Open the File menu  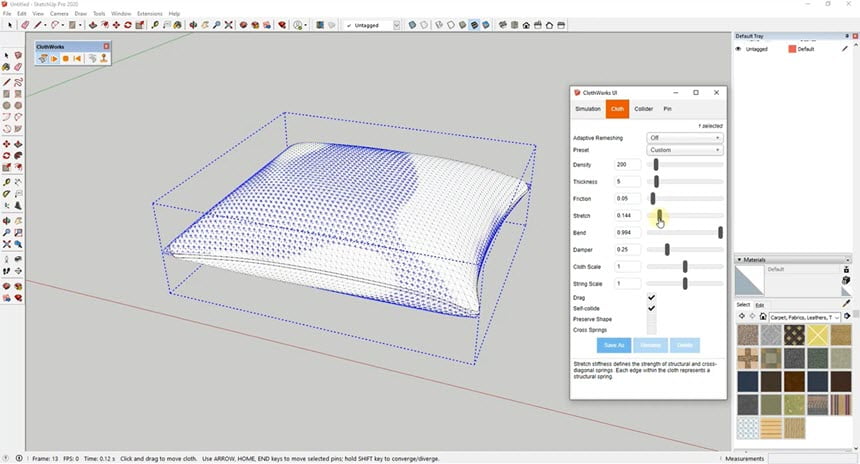coord(7,13)
